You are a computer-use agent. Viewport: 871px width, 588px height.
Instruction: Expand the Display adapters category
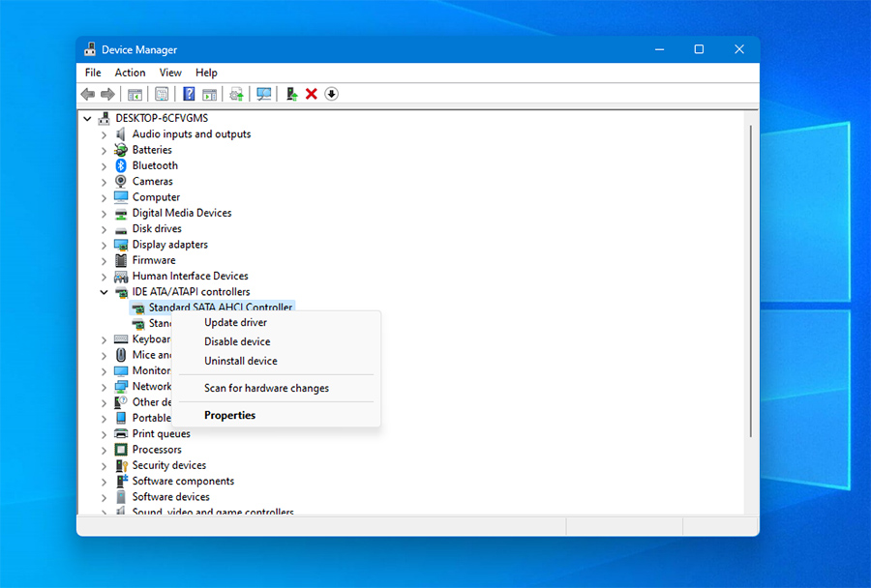click(104, 245)
